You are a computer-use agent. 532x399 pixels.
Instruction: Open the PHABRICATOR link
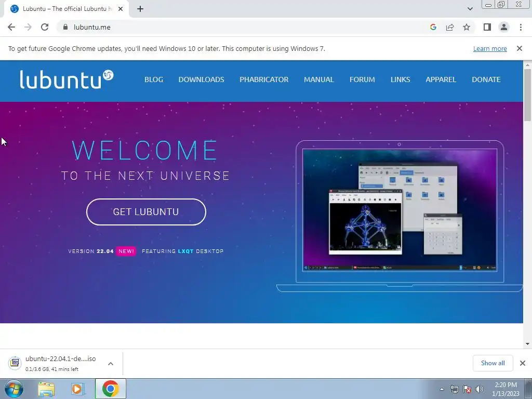(264, 79)
